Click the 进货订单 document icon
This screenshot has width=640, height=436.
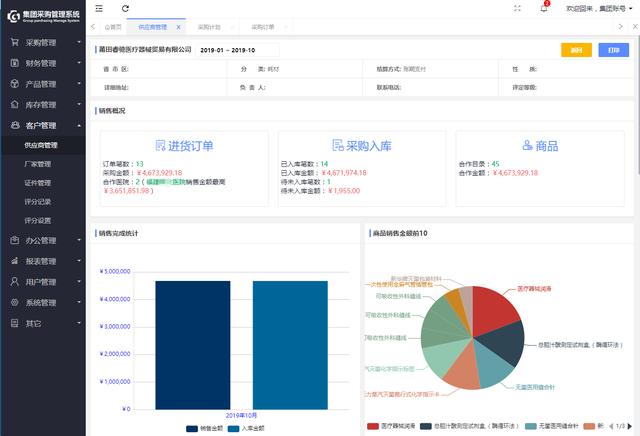tap(161, 146)
